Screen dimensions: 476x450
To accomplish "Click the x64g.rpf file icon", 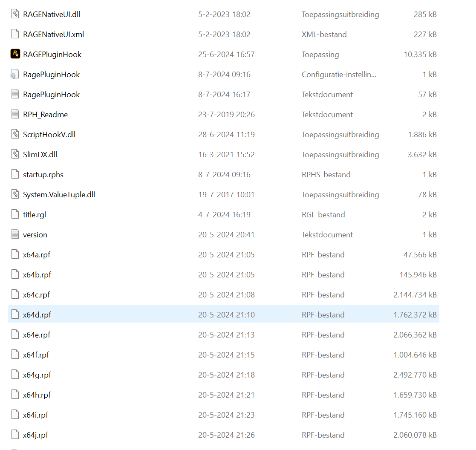I will pyautogui.click(x=15, y=375).
